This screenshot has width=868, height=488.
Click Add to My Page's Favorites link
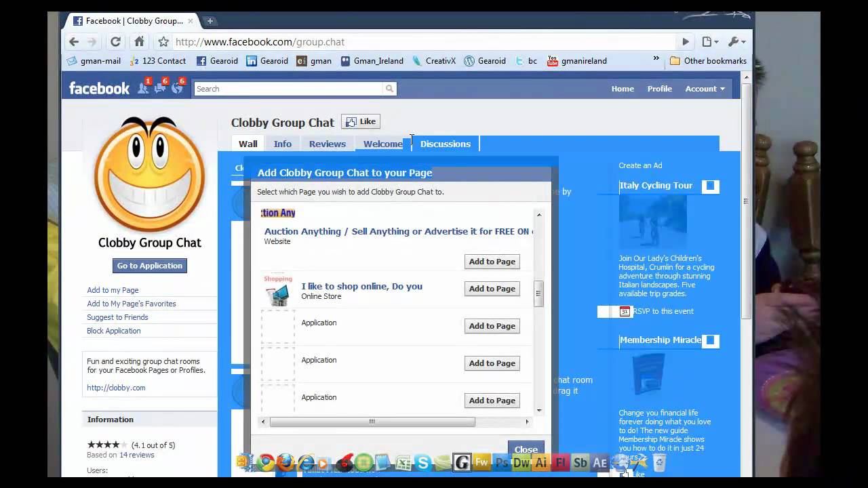[132, 304]
